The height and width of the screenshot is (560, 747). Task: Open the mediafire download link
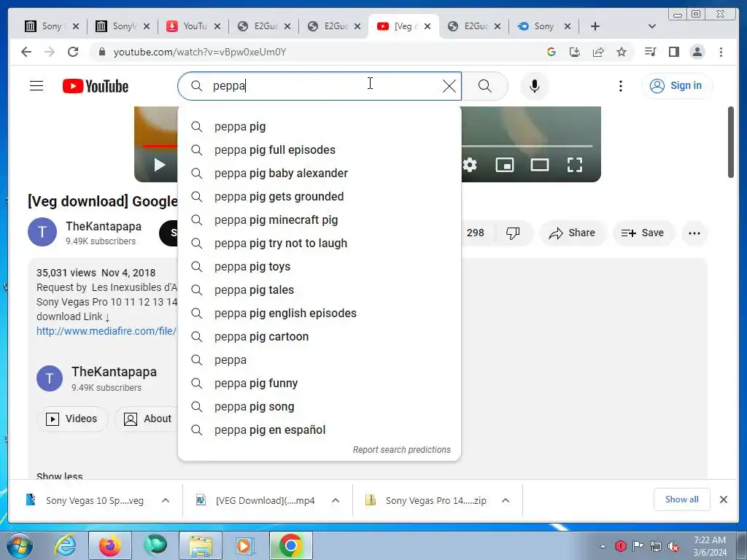(107, 331)
